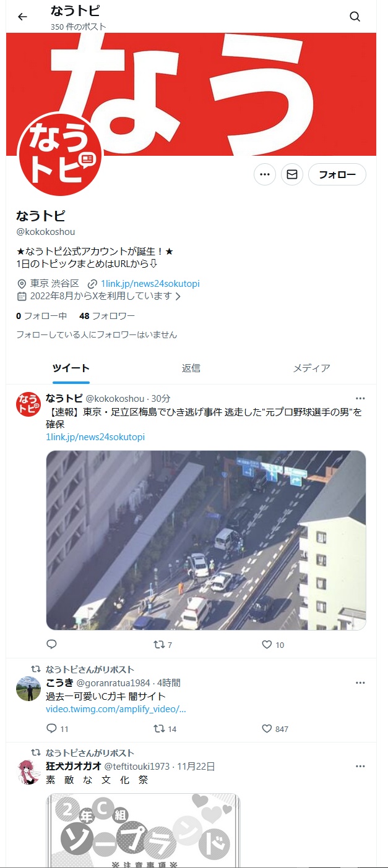Screen dimensions: 388x868
Task: Like こうき's post with 847 likes
Action: point(275,729)
